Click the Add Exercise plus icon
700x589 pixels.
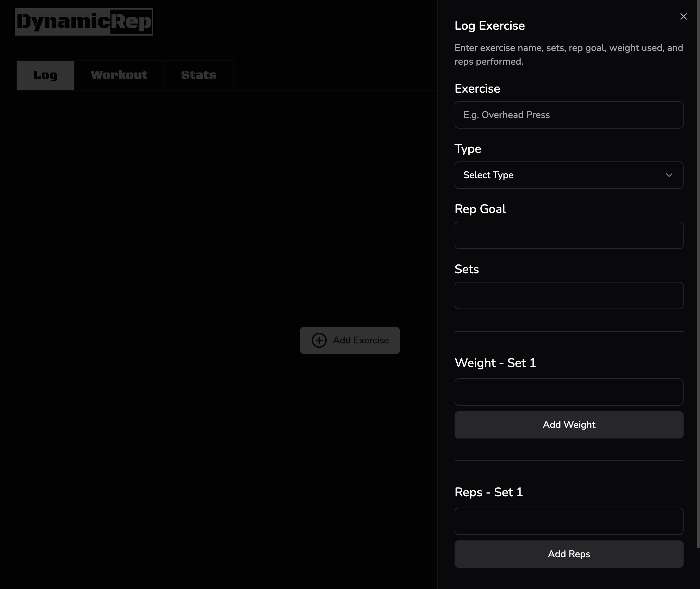tap(319, 340)
